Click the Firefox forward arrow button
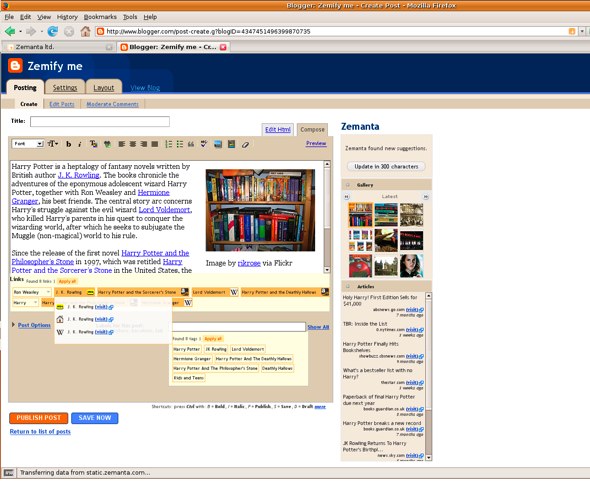Screen dimensions: 590x489 click(x=31, y=31)
